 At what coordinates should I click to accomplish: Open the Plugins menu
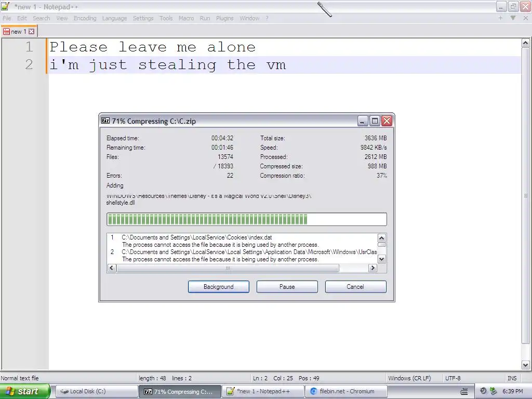tap(224, 18)
